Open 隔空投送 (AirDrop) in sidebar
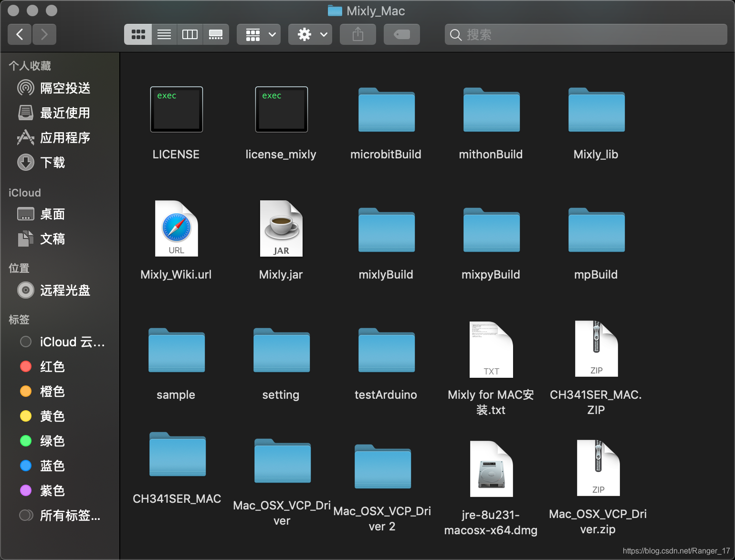 click(x=60, y=88)
